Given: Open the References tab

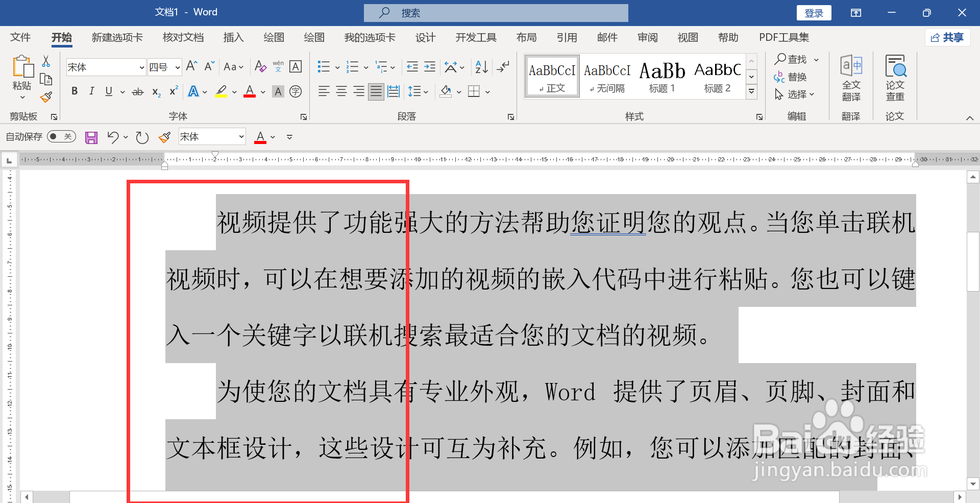Looking at the screenshot, I should [567, 37].
